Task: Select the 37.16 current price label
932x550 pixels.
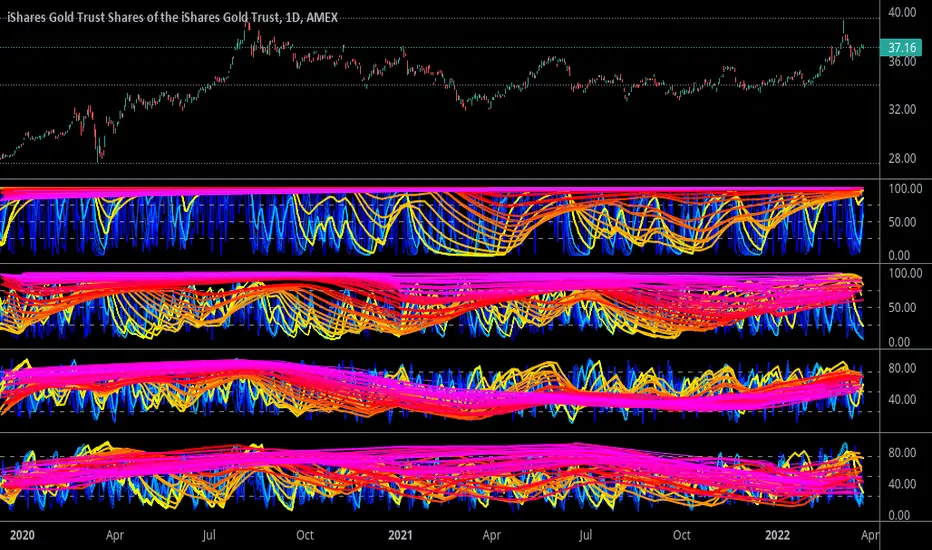Action: pyautogui.click(x=902, y=48)
